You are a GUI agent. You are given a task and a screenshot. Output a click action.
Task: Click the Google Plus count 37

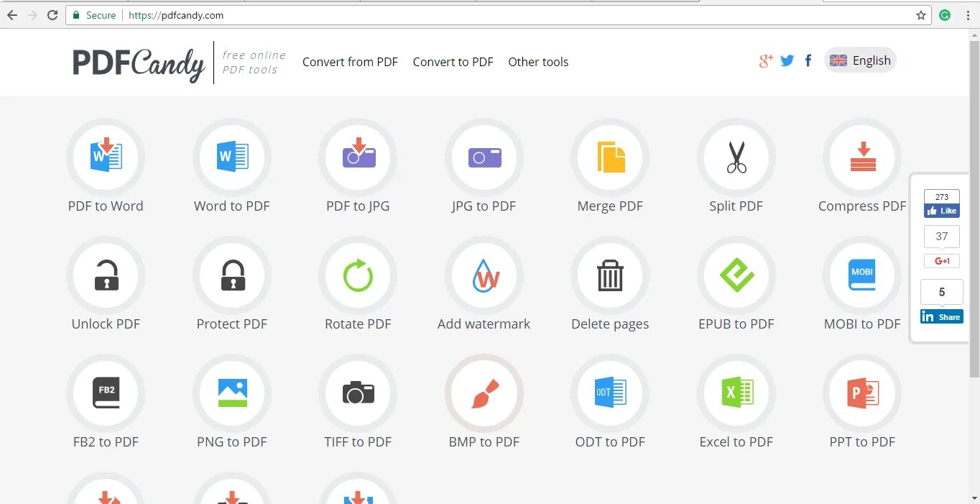(942, 237)
